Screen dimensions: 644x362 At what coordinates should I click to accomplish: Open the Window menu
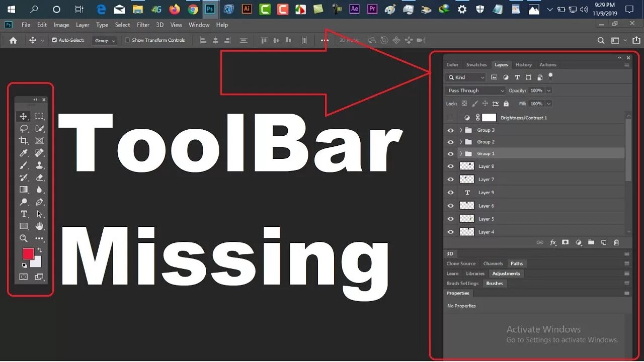coord(199,25)
